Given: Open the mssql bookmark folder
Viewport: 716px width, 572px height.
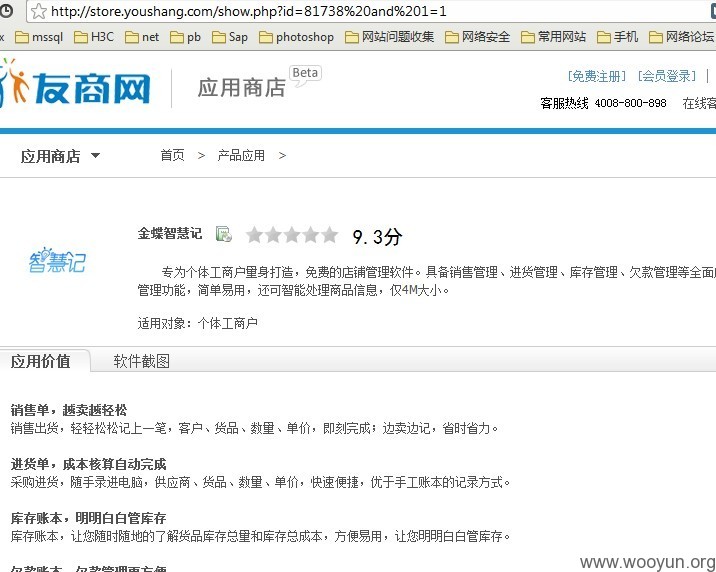Looking at the screenshot, I should click(x=39, y=37).
